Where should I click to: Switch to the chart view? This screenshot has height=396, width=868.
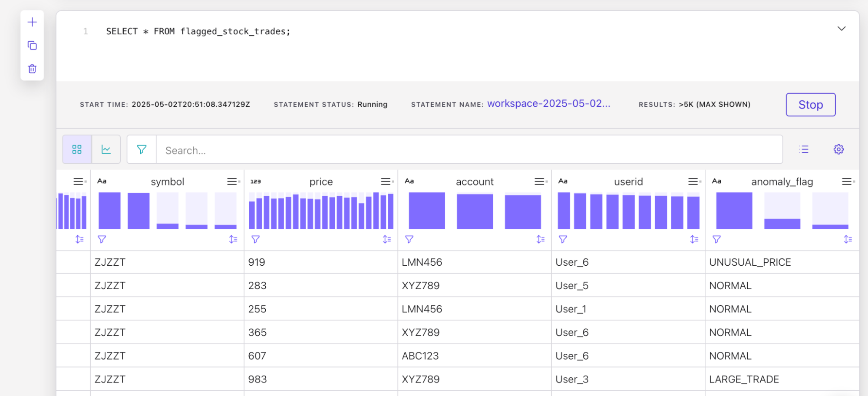[106, 149]
